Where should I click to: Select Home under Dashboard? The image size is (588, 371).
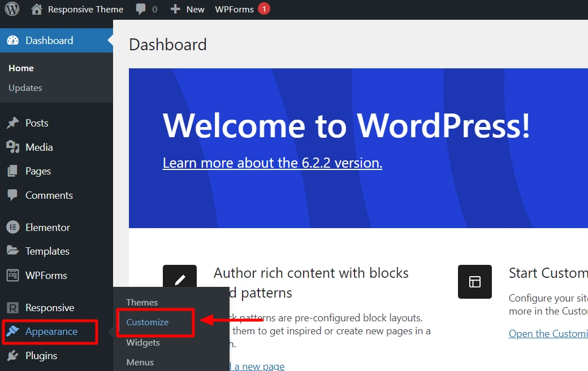[x=21, y=68]
